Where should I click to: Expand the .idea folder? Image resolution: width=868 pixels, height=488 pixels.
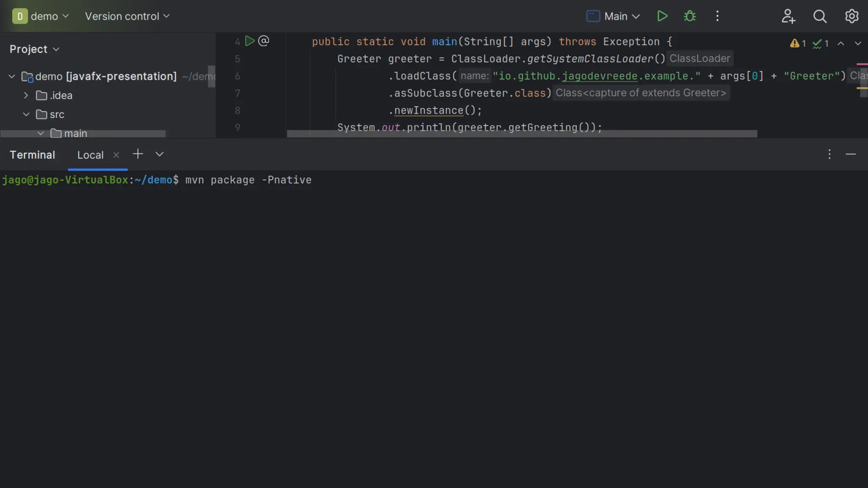[x=26, y=95]
